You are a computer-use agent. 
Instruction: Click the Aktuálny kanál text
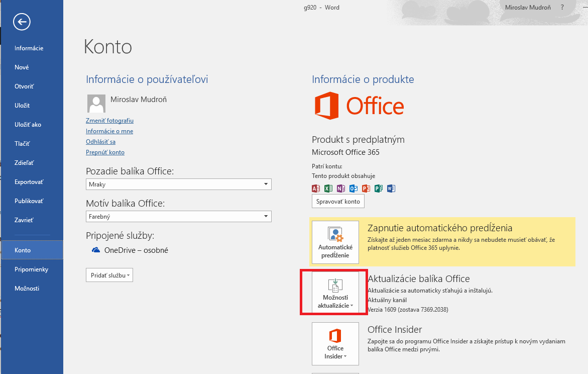tap(387, 300)
